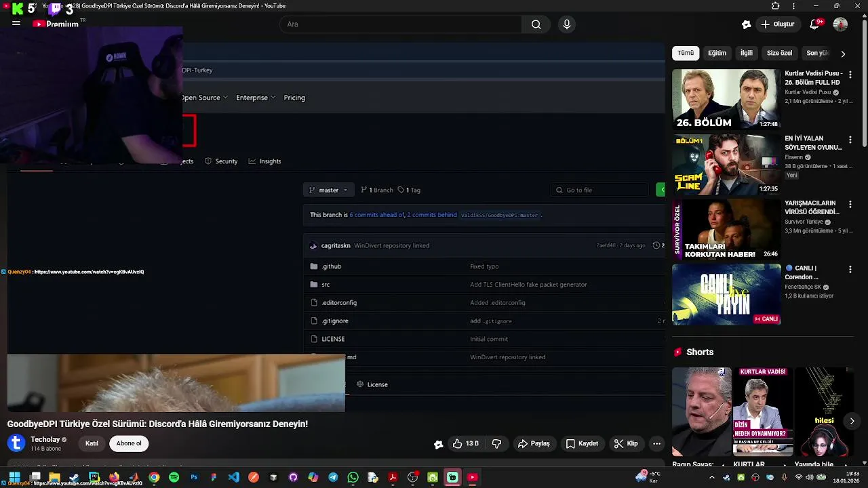Like the video with thumbs-up 13 B
Screen dimensions: 868x488
465,443
